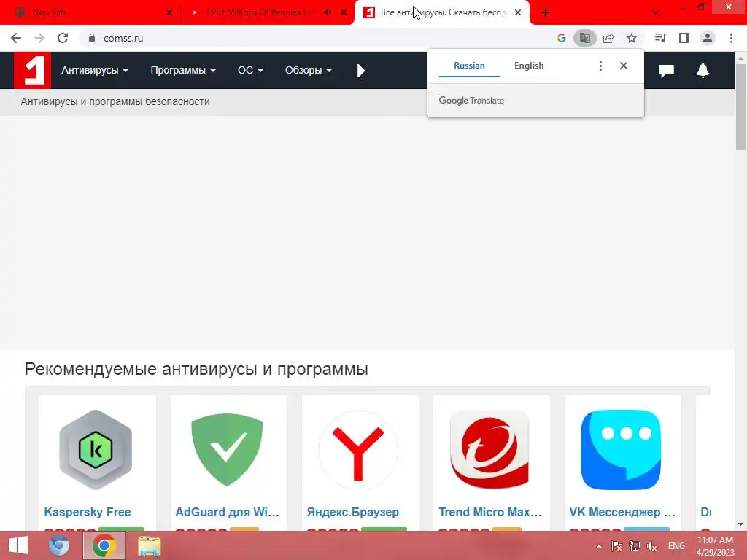Click the Translate page icon
Image resolution: width=747 pixels, height=560 pixels.
pyautogui.click(x=584, y=38)
